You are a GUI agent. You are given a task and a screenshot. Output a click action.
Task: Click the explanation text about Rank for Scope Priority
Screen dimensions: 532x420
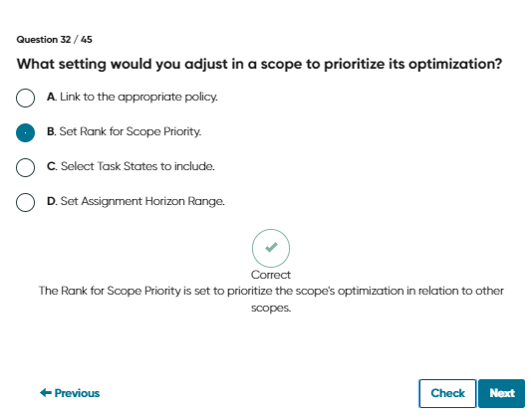271,299
